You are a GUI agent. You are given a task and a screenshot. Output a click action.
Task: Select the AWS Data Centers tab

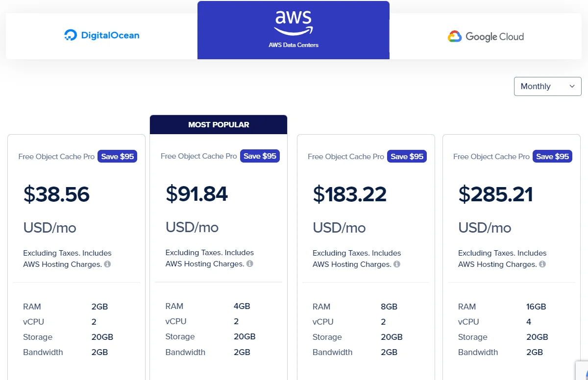click(x=294, y=30)
